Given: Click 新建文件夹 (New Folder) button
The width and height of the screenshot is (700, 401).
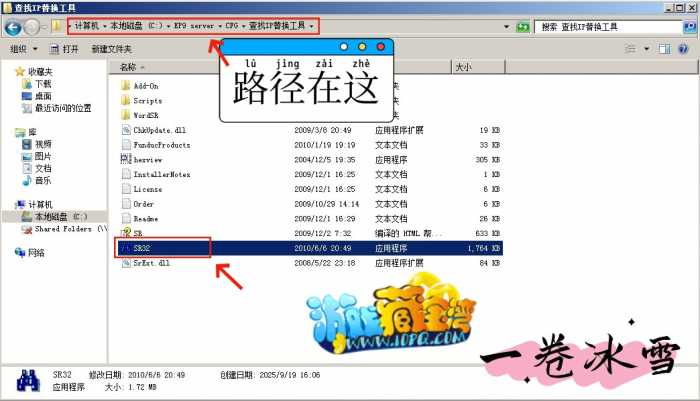Looking at the screenshot, I should 111,48.
